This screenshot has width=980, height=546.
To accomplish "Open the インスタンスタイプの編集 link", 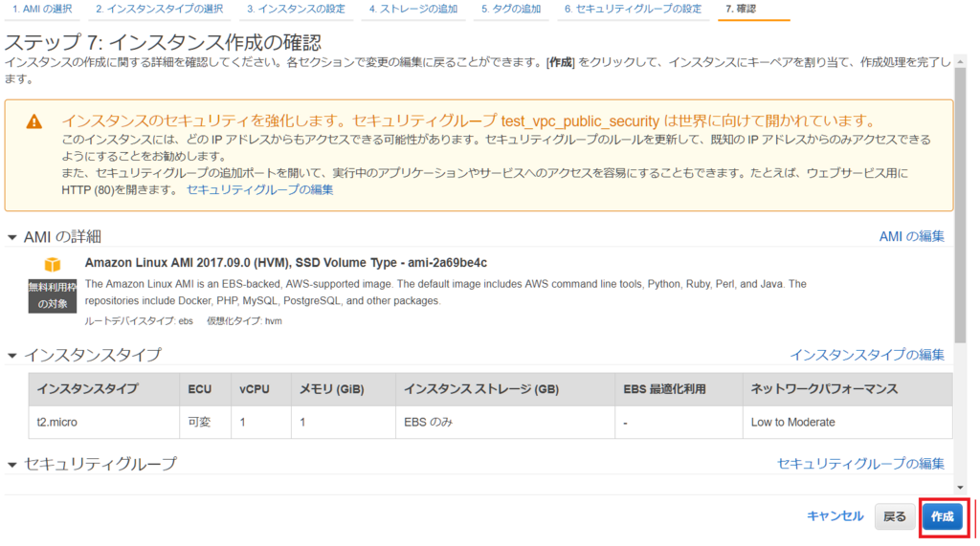I will 867,355.
